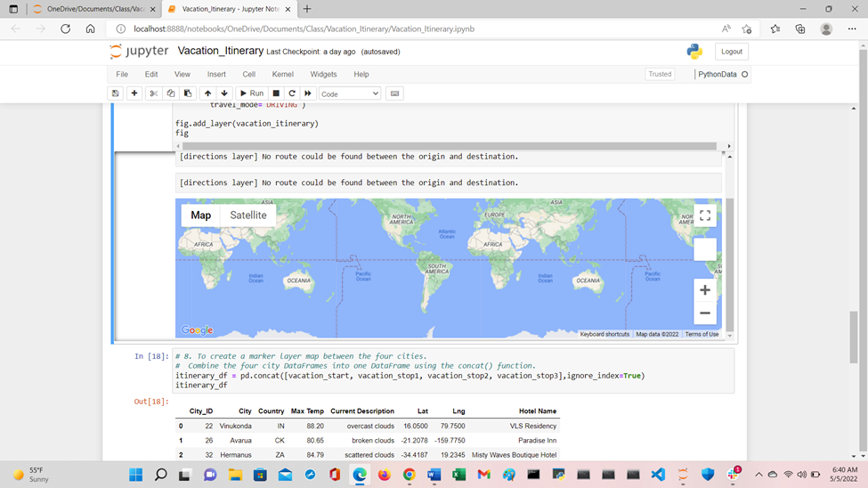Copy selected cells icon
Screen dimensions: 868x488
click(x=171, y=94)
